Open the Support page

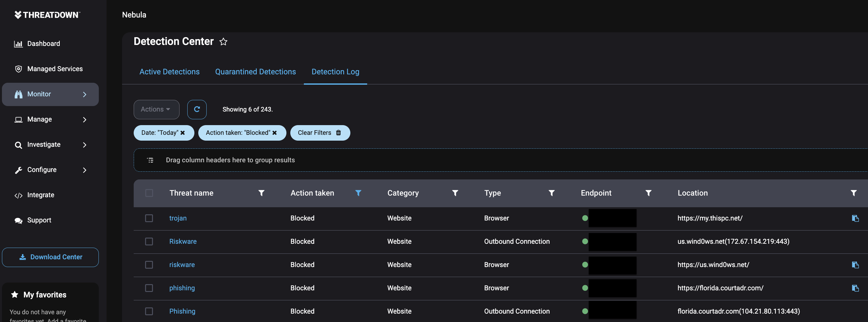coord(50,220)
